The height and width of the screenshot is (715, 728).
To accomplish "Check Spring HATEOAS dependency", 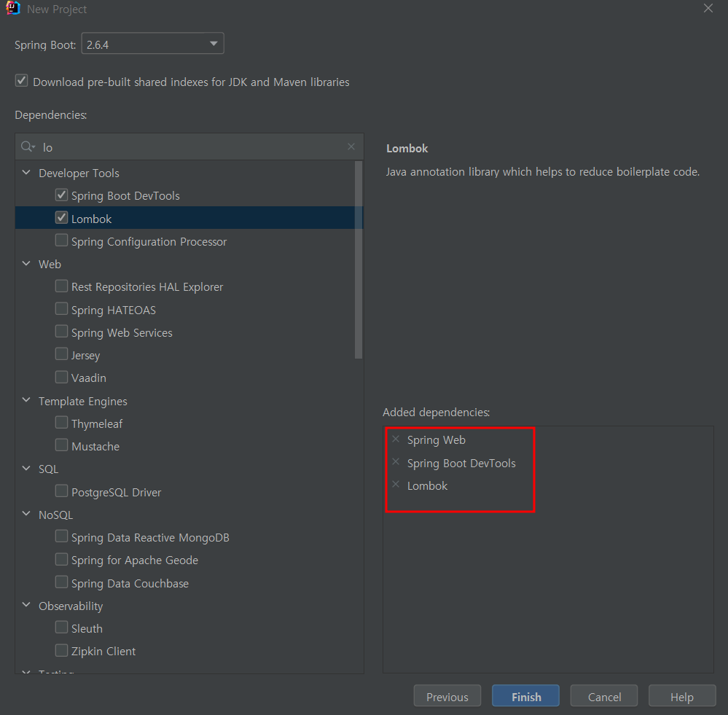I will pyautogui.click(x=61, y=309).
